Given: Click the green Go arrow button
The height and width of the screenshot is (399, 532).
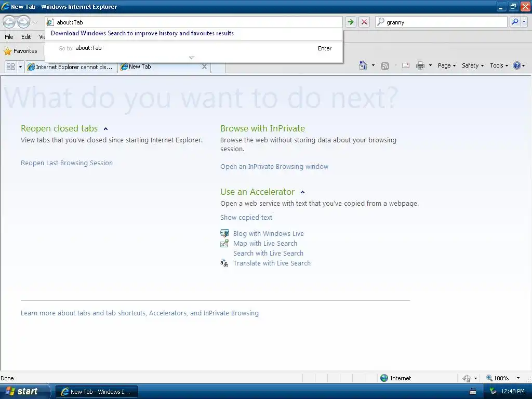Looking at the screenshot, I should (351, 22).
